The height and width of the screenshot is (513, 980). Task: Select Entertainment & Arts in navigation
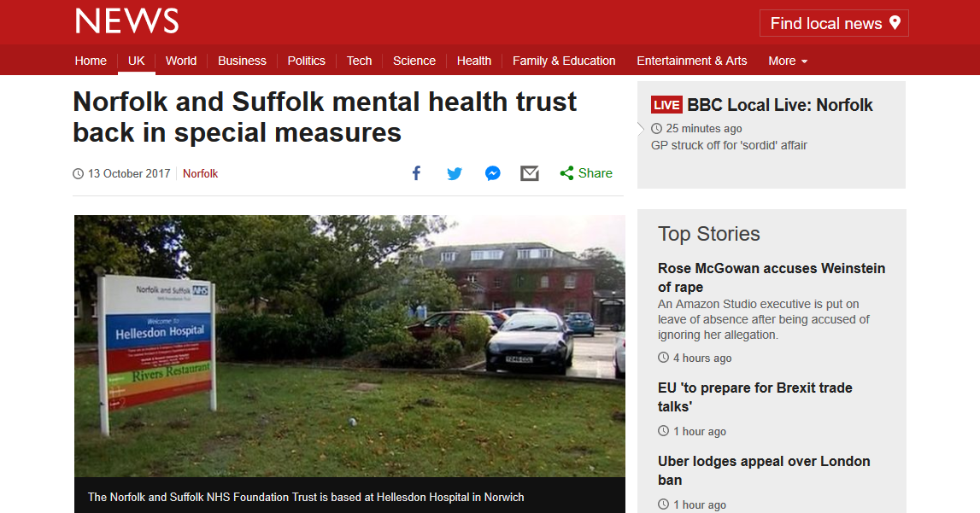tap(691, 61)
